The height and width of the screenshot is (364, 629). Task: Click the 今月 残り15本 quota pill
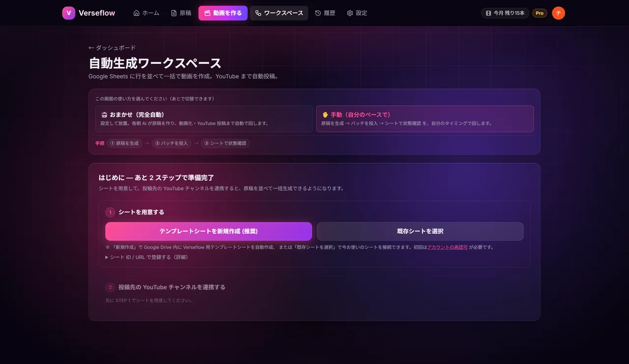point(505,13)
